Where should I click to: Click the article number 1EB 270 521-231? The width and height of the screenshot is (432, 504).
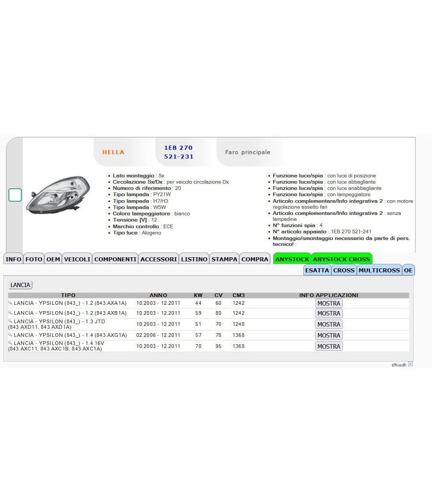pos(179,152)
